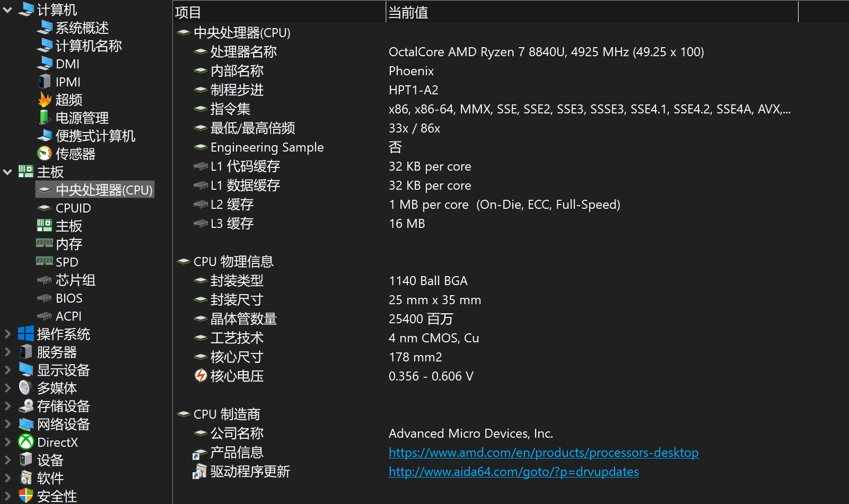Expand the 显示设备 tree node
The image size is (849, 504).
click(7, 370)
